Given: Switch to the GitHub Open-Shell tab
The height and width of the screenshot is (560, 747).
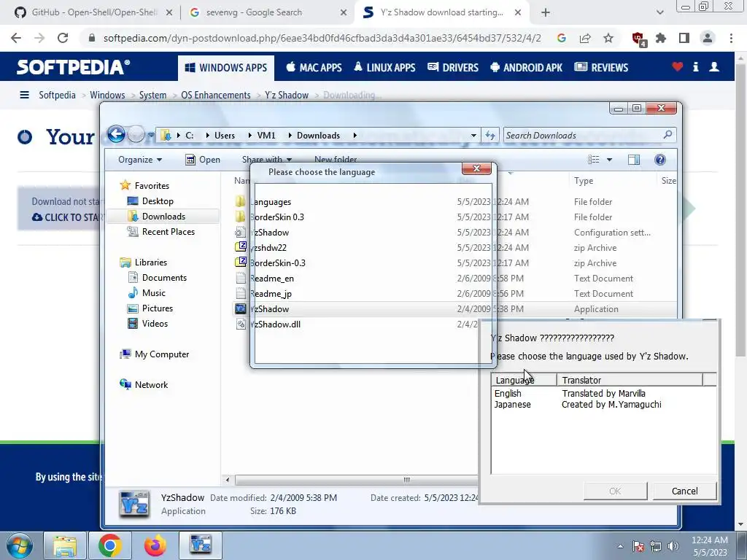Looking at the screenshot, I should tap(94, 12).
